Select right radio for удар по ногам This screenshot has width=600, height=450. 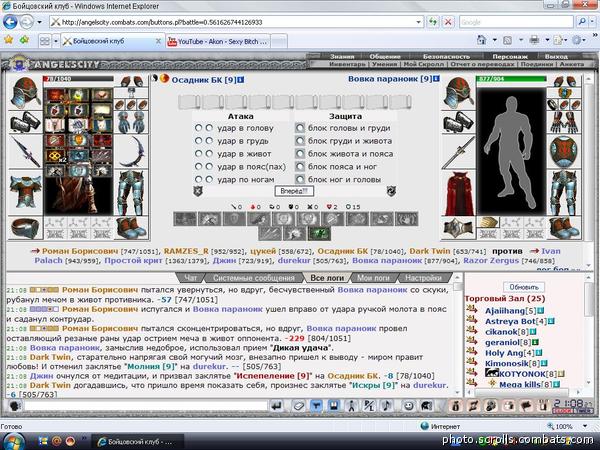209,179
